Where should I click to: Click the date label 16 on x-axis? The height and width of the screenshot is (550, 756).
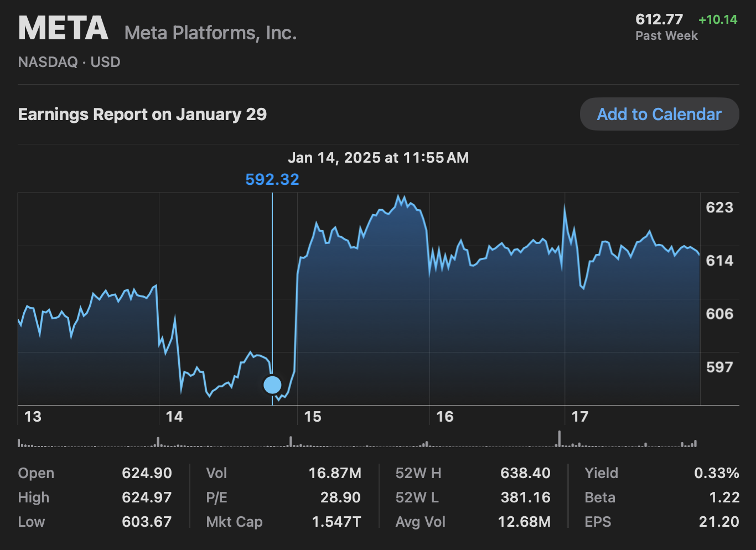[x=445, y=417]
